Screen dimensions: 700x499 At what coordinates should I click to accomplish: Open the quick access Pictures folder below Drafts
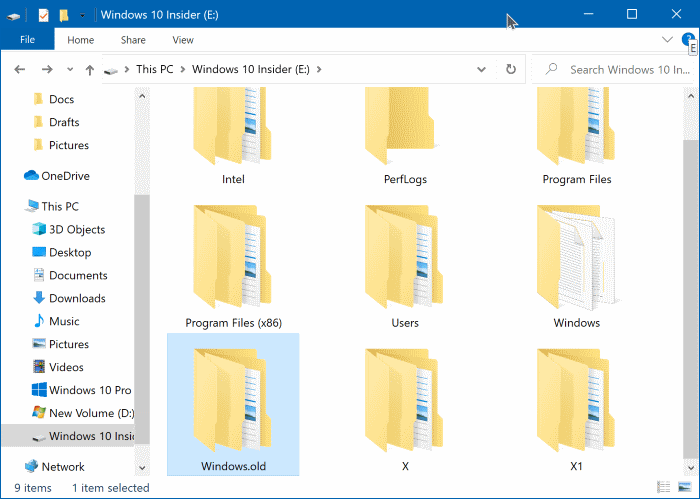point(61,145)
